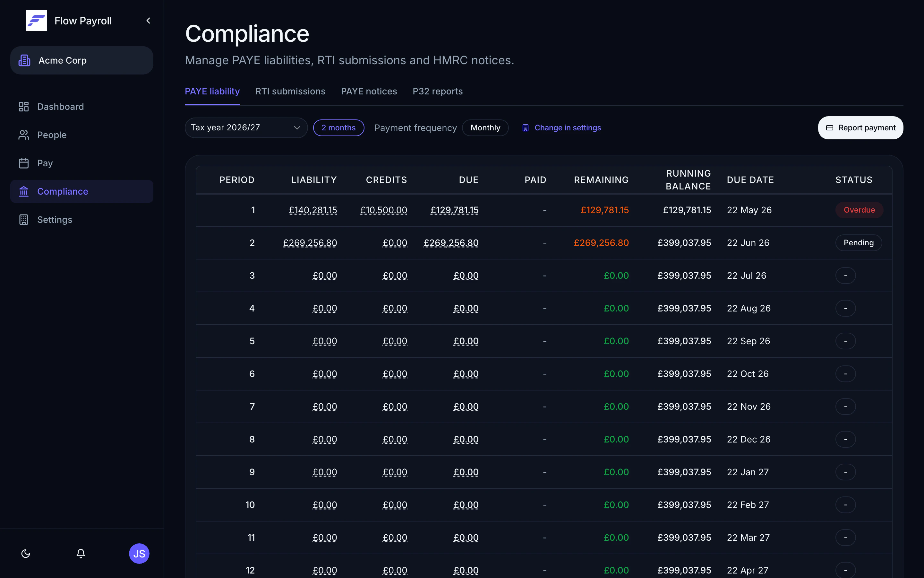Click the Compliance bank icon
924x578 pixels.
tap(24, 191)
